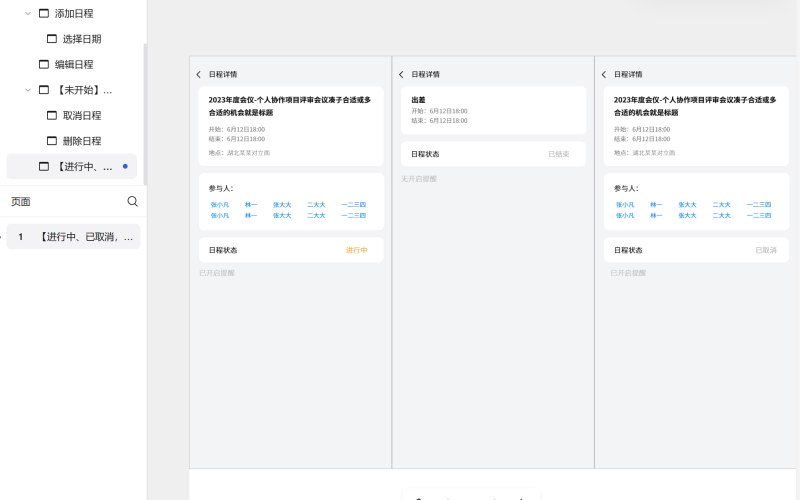Open page 1 【进行中、已取消 in the pages list
The height and width of the screenshot is (500, 800).
(x=73, y=237)
